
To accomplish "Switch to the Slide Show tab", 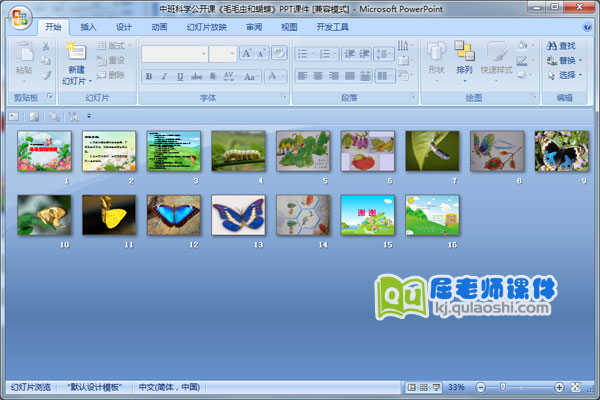I will [x=207, y=27].
